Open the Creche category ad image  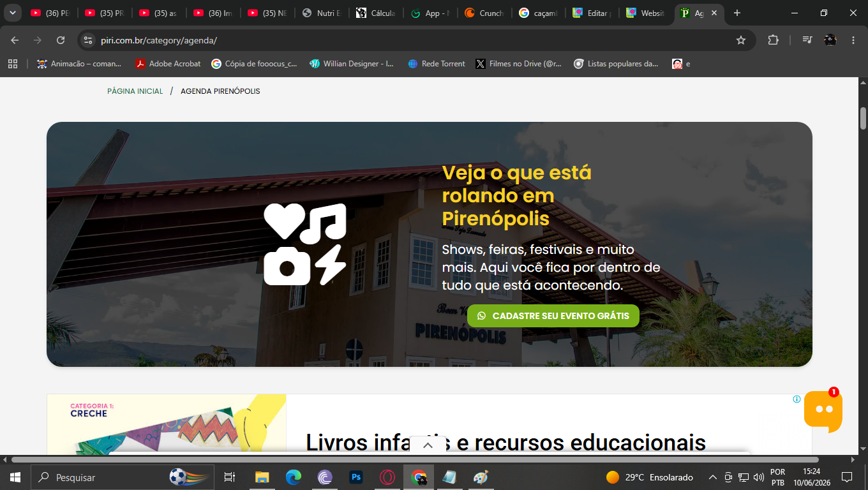(167, 424)
